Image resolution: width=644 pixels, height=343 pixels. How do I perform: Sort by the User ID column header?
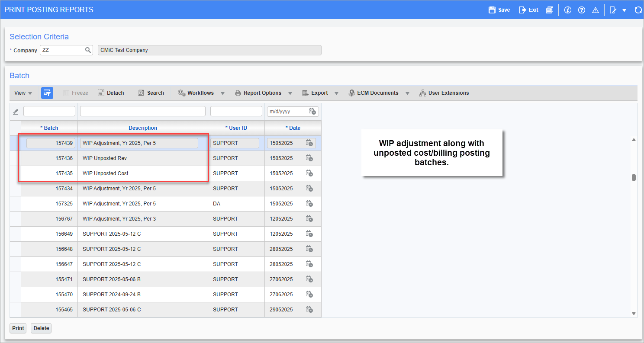(236, 128)
